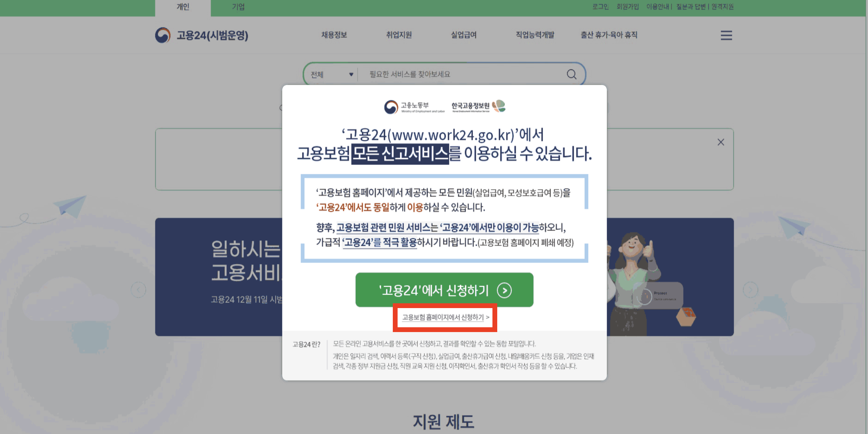Click the search magnifier icon
Viewport: 868px width, 434px height.
pyautogui.click(x=571, y=74)
